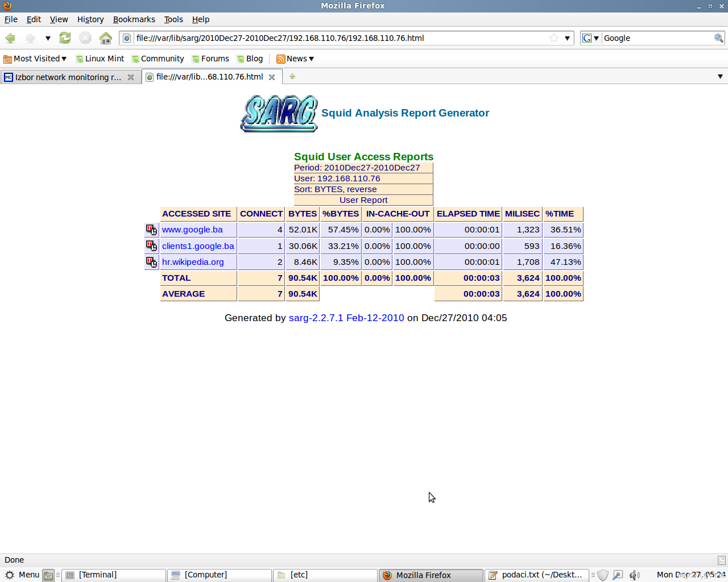Click the 33.21% bytes percentage cell
The image size is (728, 582).
[341, 246]
